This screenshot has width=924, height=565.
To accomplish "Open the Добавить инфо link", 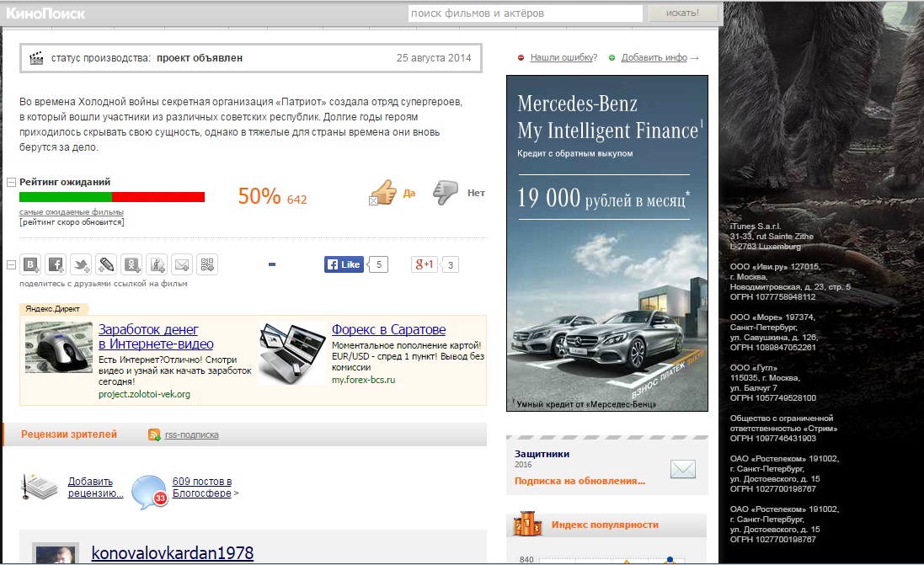I will pyautogui.click(x=654, y=58).
